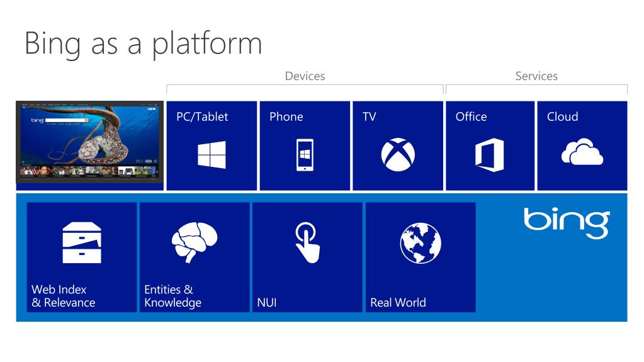Click the cloud icon
Screen dimensions: 644x362
582,152
